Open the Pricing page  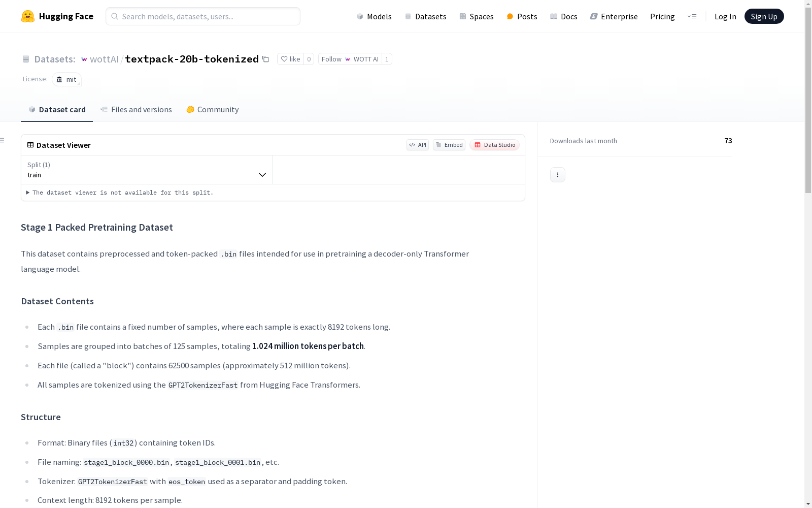(662, 16)
